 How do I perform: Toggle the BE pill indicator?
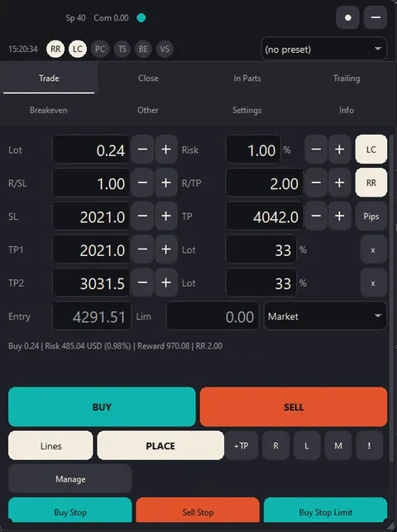[143, 50]
